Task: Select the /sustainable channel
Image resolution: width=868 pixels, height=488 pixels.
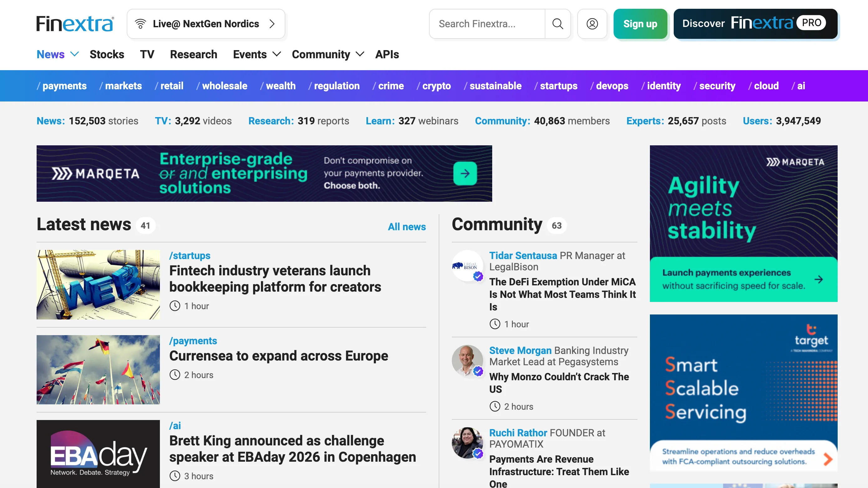Action: 493,86
